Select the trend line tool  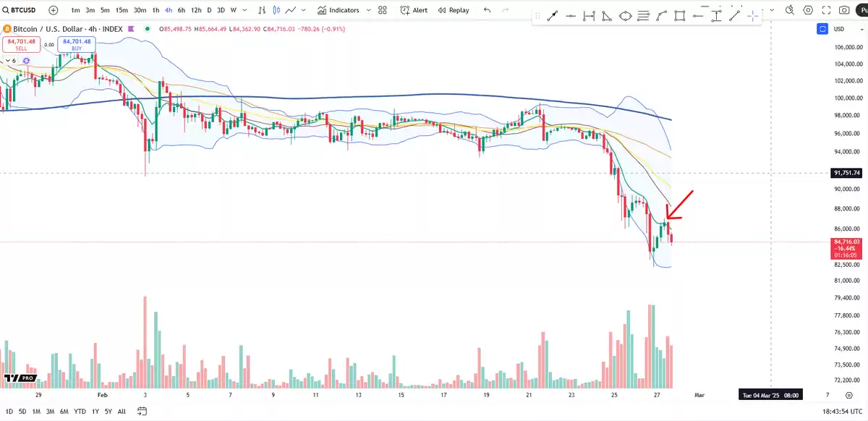734,16
